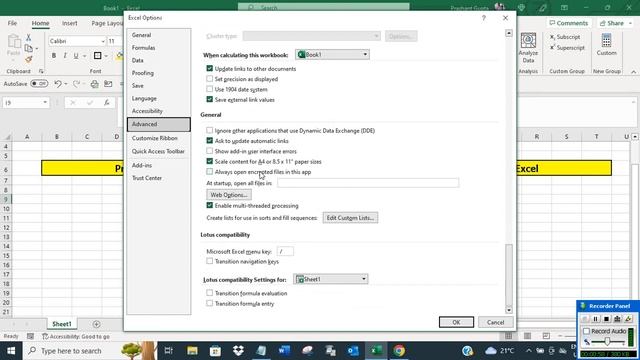Uncheck Save external link values
The image size is (640, 360).
(210, 99)
